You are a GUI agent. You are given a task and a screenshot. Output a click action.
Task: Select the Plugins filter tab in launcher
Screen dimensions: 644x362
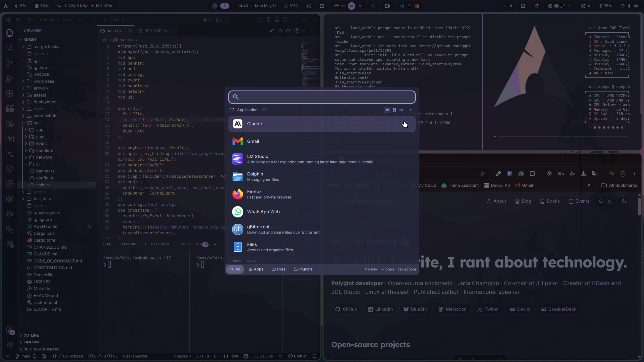(303, 269)
